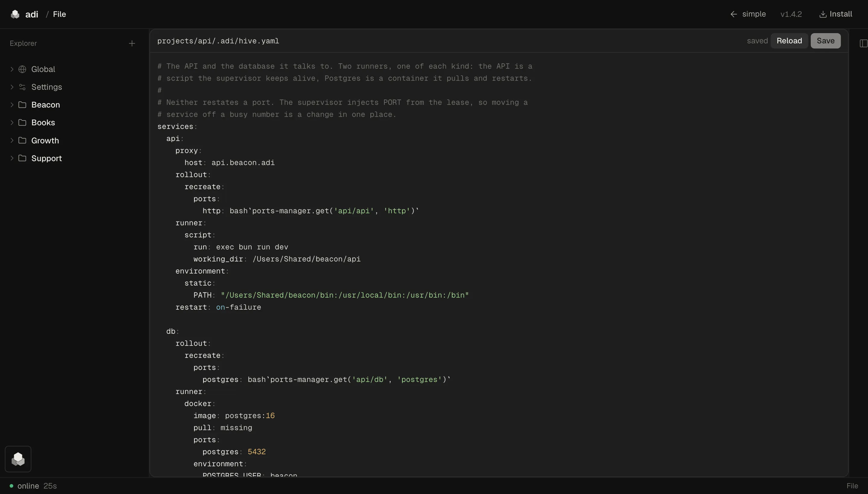
Task: Click the back arrow icon beside simple
Action: pyautogui.click(x=734, y=14)
